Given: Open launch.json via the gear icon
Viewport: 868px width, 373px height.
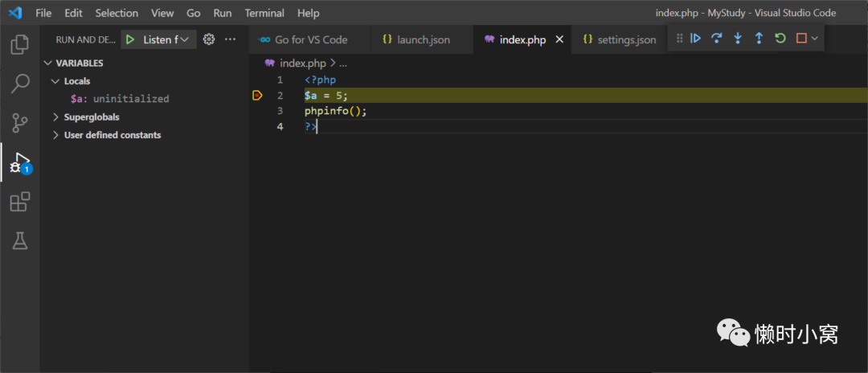Looking at the screenshot, I should pyautogui.click(x=209, y=39).
